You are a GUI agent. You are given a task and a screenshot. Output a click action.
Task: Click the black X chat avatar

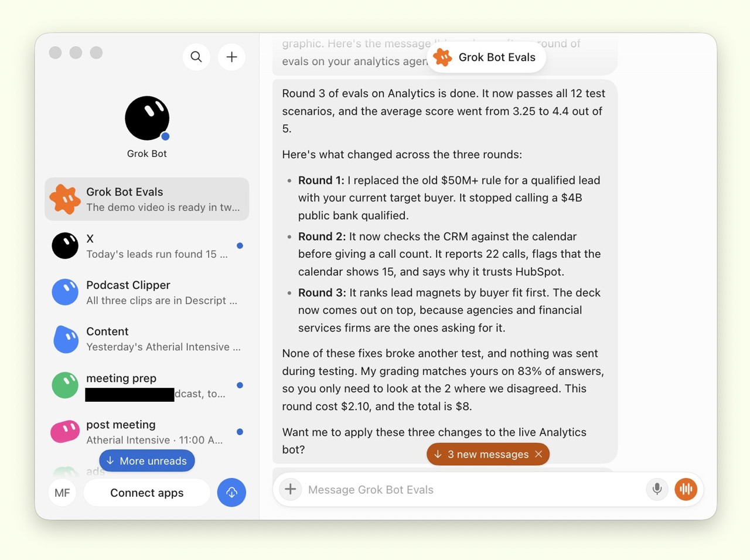[65, 246]
